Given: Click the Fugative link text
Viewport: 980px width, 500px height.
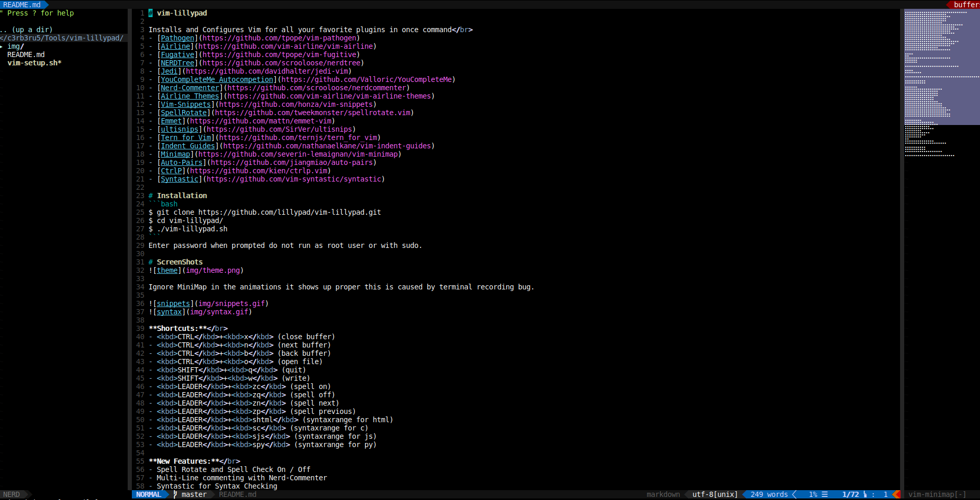Looking at the screenshot, I should 178,54.
